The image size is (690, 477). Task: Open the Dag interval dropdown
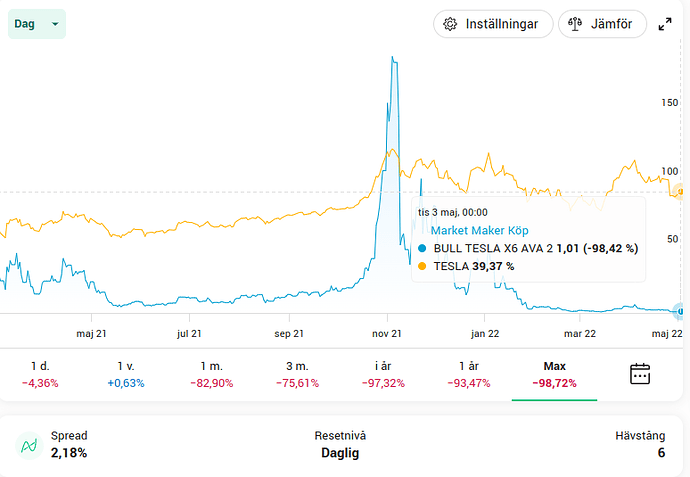pos(37,24)
